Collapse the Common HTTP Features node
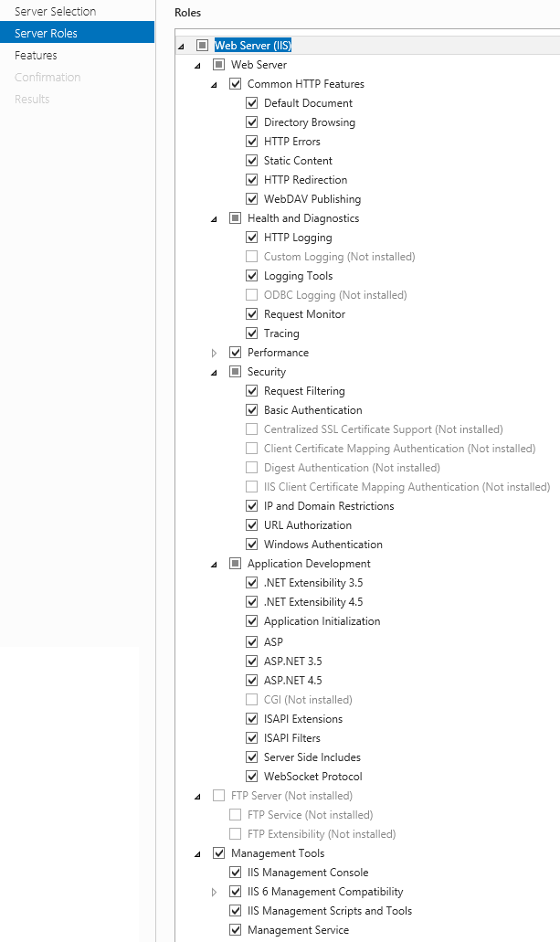Screen dimensions: 560x942 [x=214, y=85]
